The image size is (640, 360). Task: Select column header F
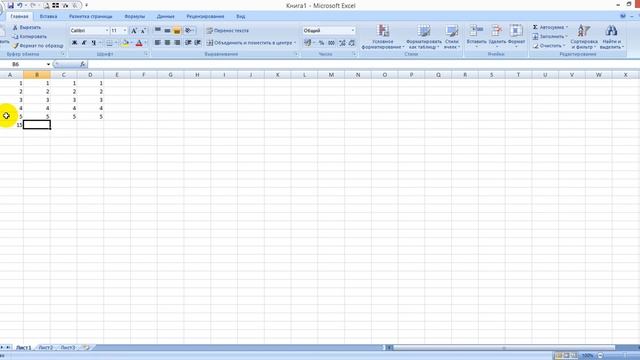144,75
